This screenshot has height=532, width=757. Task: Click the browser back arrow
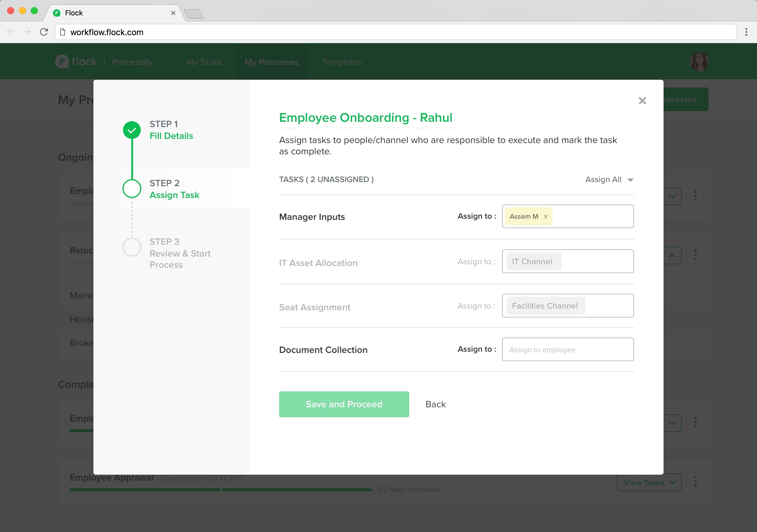click(11, 32)
